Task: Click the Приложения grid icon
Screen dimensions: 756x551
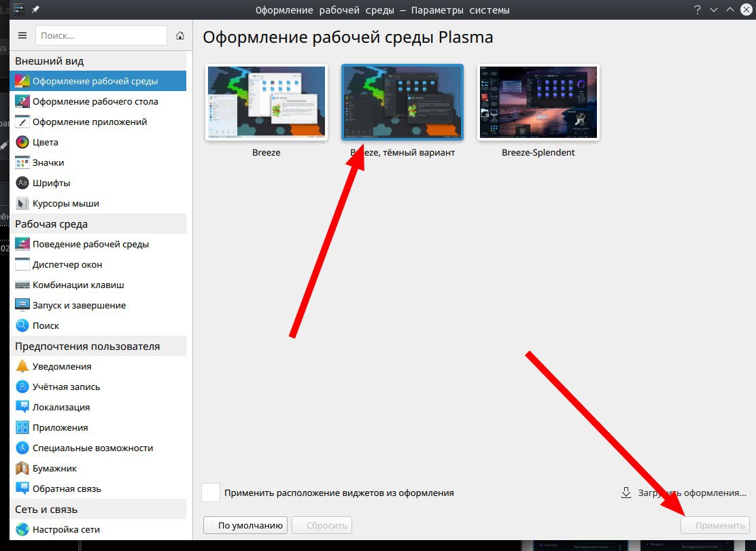Action: pyautogui.click(x=22, y=427)
